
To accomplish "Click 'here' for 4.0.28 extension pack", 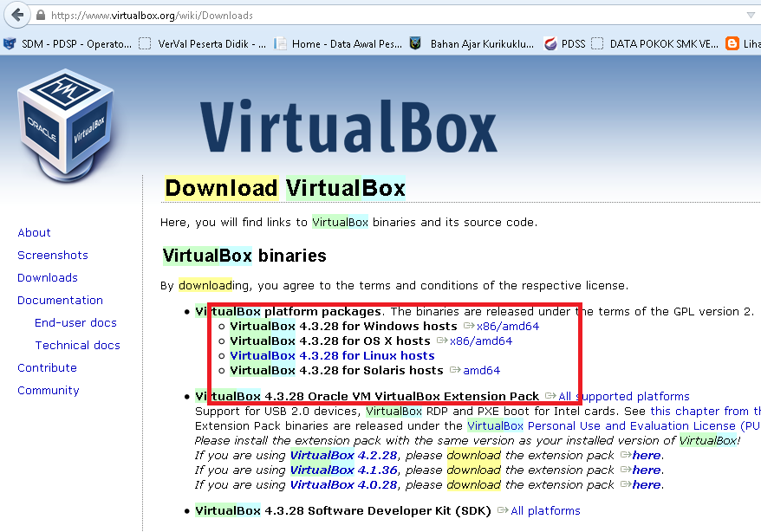I will pyautogui.click(x=647, y=485).
